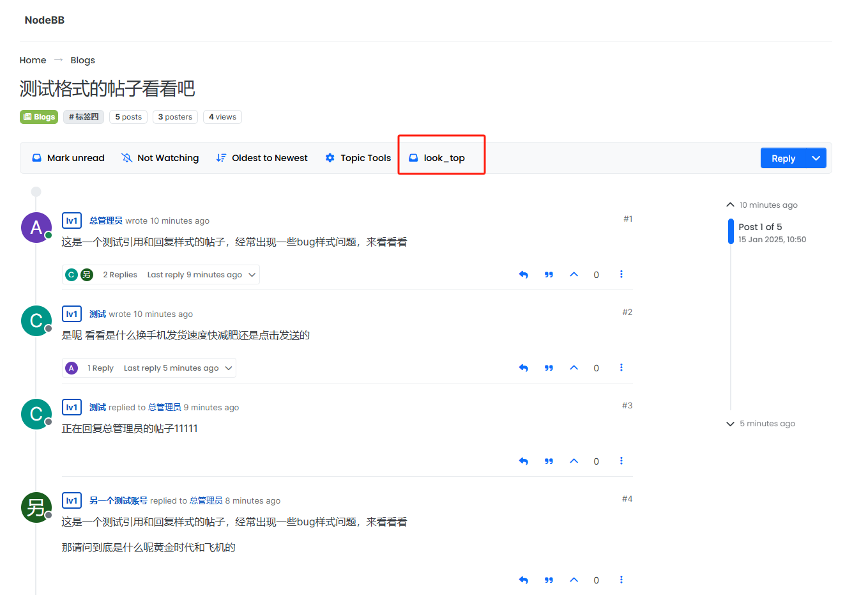Image resolution: width=868 pixels, height=595 pixels.
Task: Expand the 2 Replies thread on post #1
Action: pyautogui.click(x=161, y=275)
